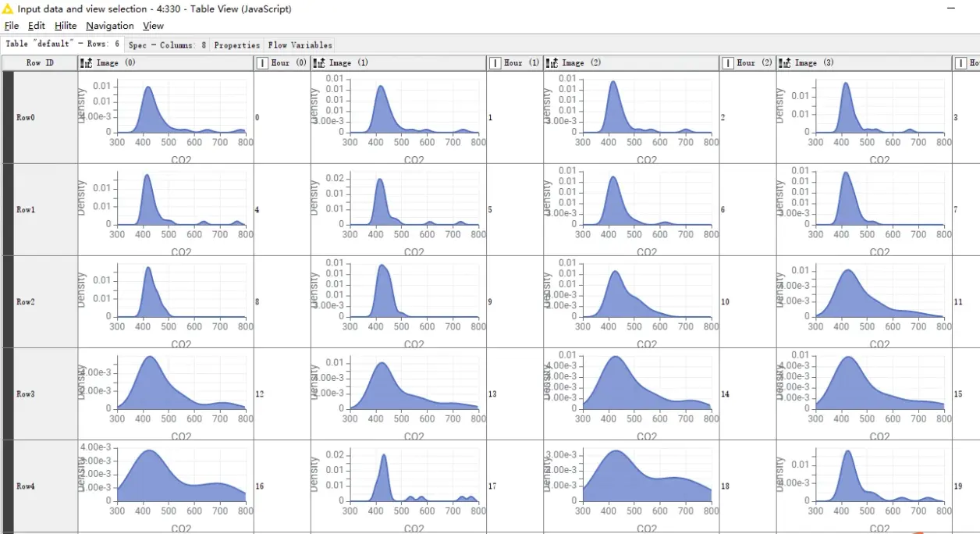Click the density plot for Hour 12
This screenshot has width=980, height=534.
pos(166,393)
